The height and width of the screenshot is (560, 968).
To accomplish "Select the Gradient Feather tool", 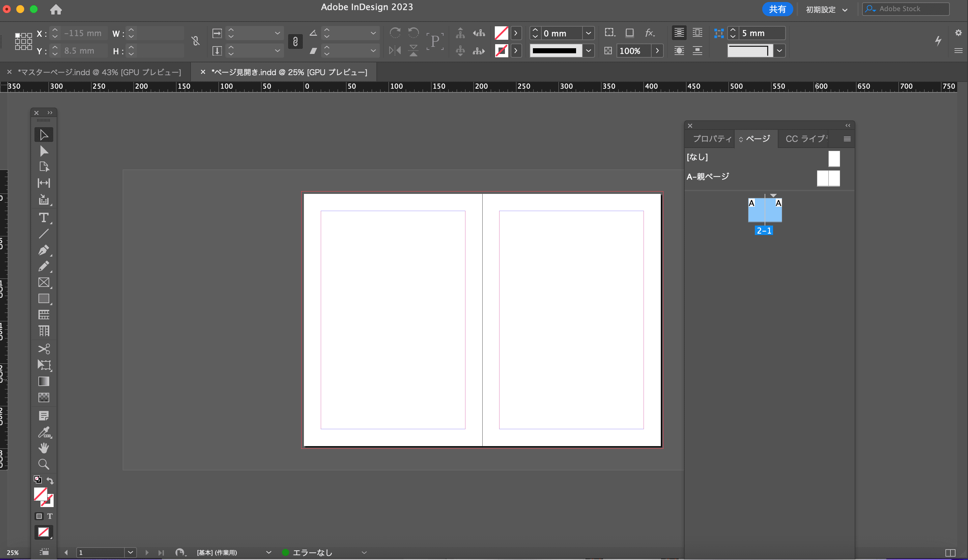I will point(44,397).
